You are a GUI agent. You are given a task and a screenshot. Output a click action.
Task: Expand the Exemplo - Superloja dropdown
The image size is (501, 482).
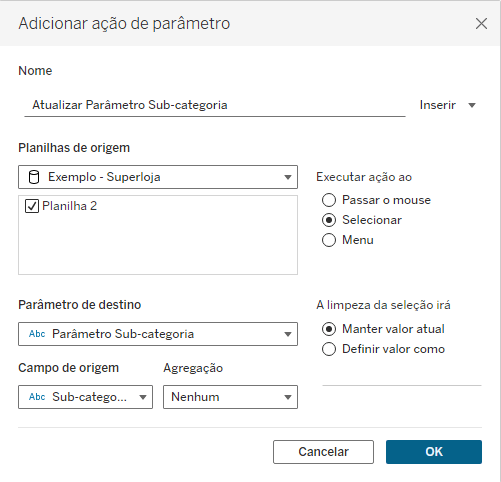(x=158, y=177)
